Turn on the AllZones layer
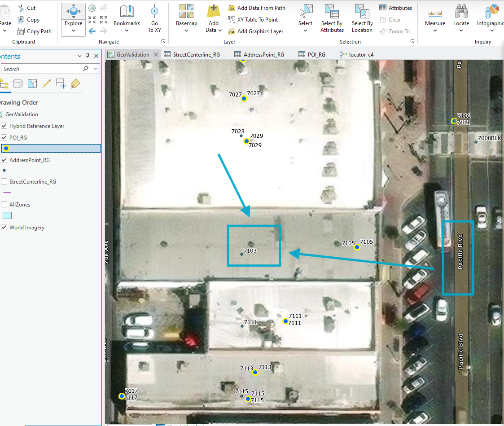Screen dimensions: 504x426 pos(4,205)
